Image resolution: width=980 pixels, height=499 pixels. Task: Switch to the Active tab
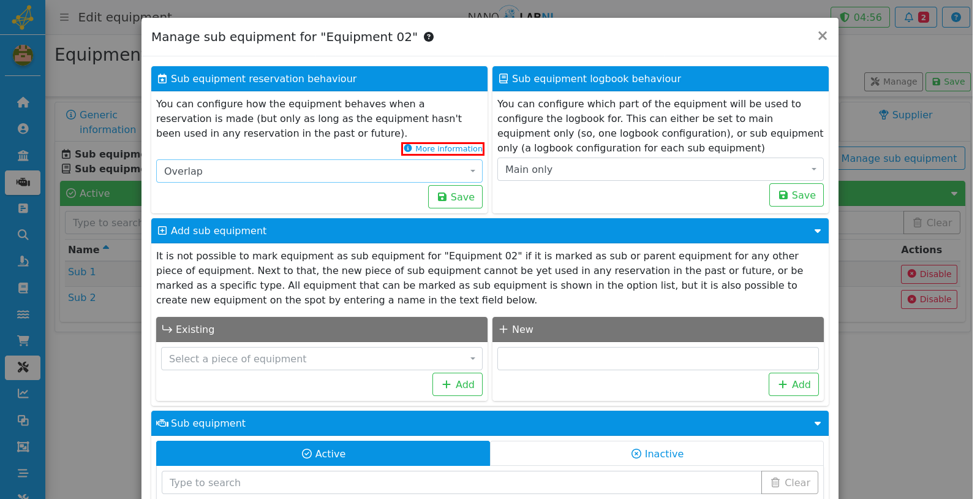tap(323, 454)
